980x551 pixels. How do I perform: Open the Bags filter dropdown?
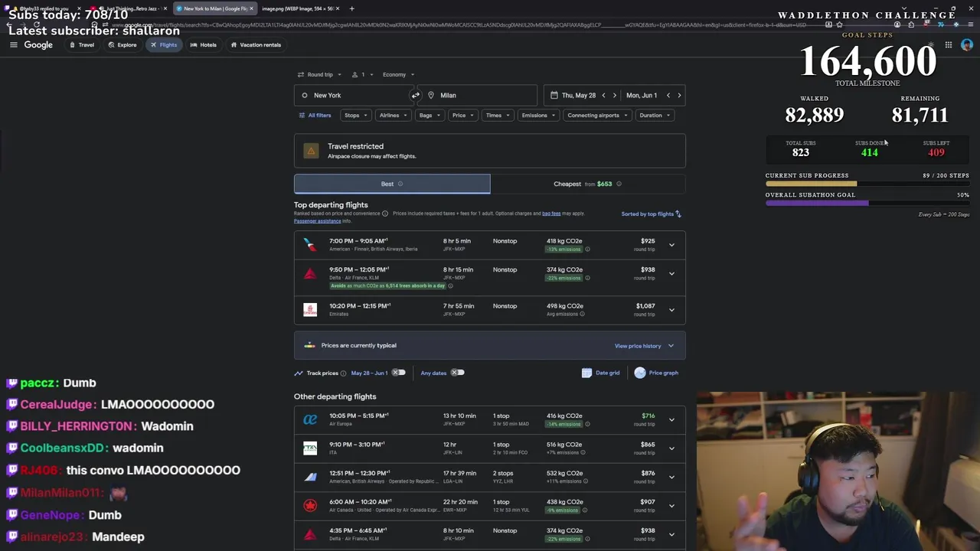[430, 115]
